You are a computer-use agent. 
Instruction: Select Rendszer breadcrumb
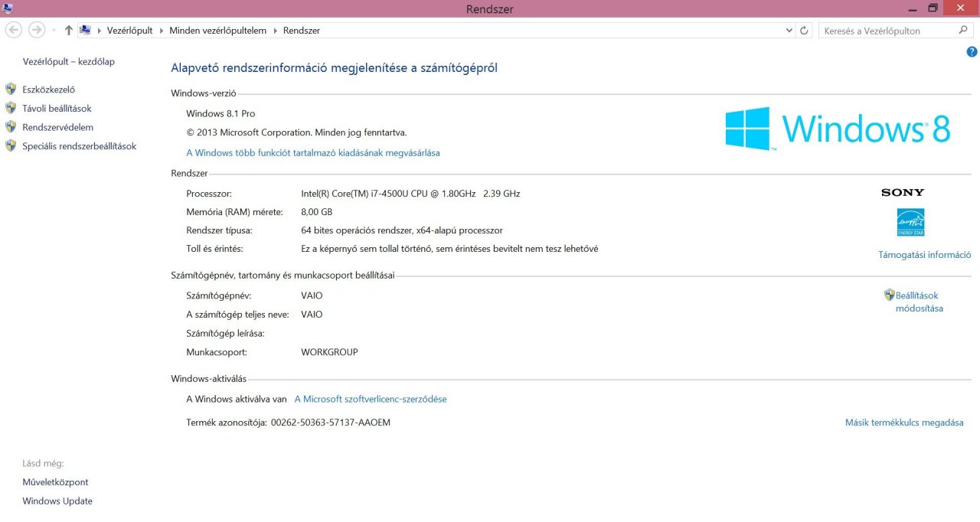click(302, 31)
